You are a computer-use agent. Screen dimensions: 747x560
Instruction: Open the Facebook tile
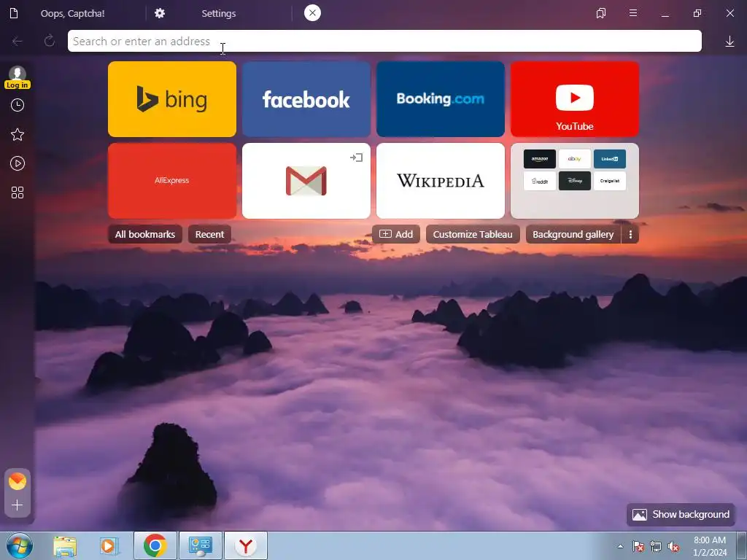coord(306,99)
